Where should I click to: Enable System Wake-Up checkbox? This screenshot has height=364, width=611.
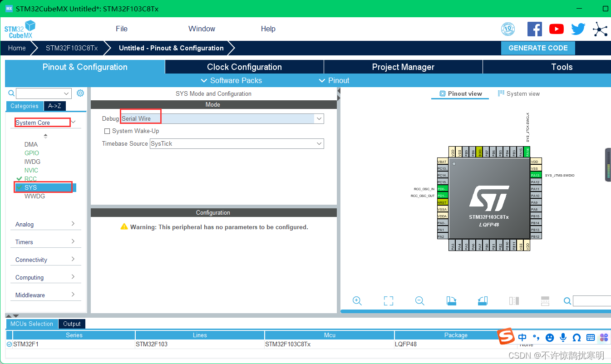pos(107,131)
